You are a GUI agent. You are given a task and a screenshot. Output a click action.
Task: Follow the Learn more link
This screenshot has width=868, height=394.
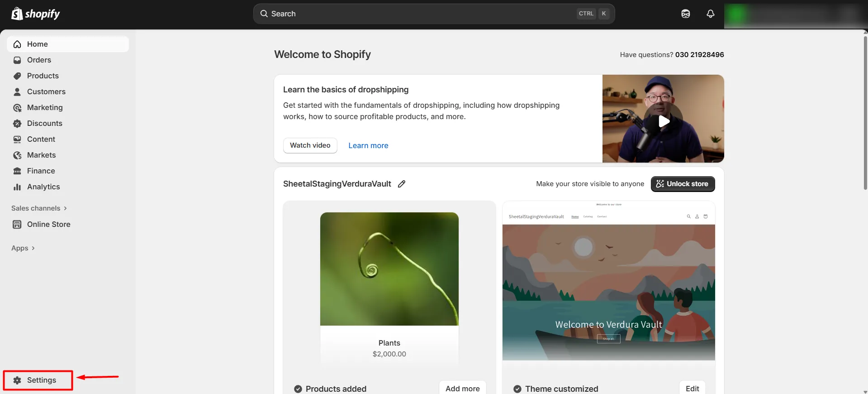pos(368,145)
